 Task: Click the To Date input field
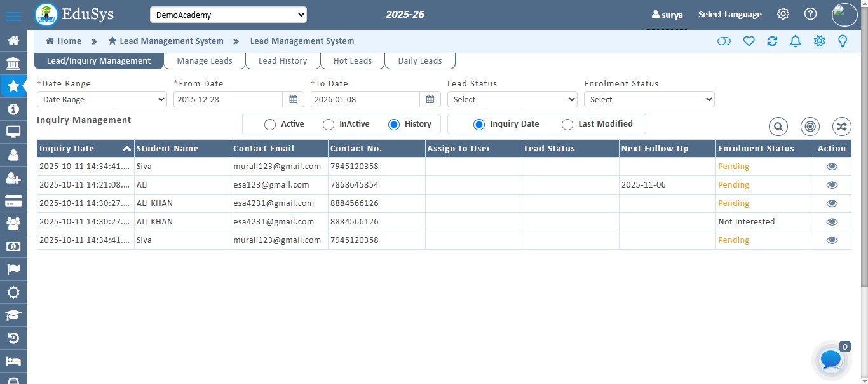point(365,99)
